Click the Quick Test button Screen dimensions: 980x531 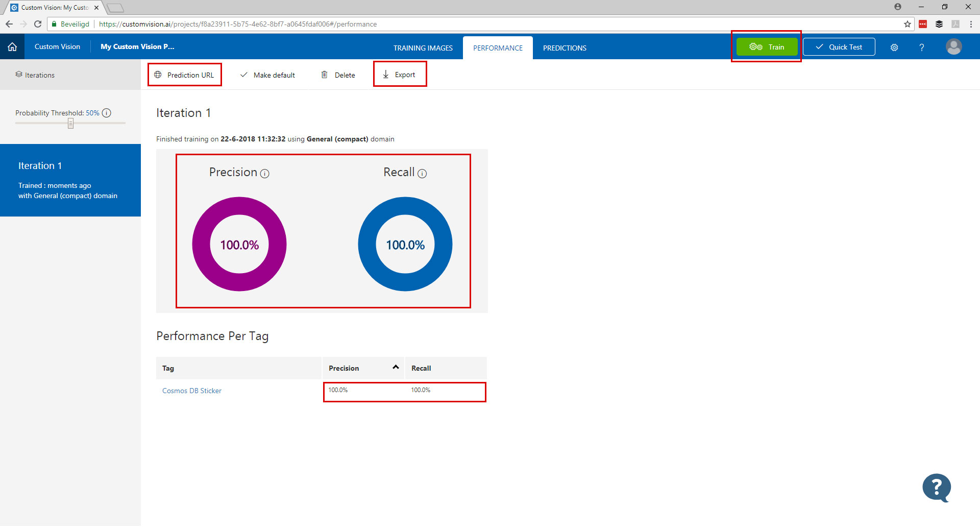point(839,47)
